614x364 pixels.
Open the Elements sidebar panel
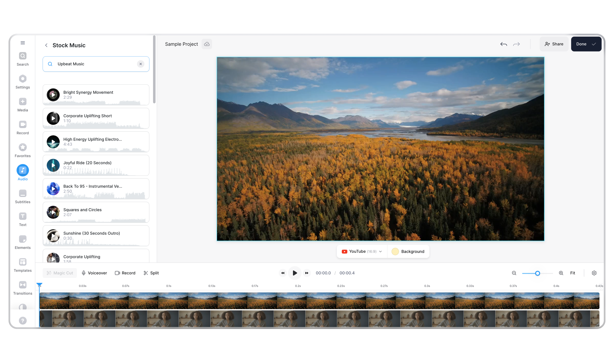pos(23,242)
